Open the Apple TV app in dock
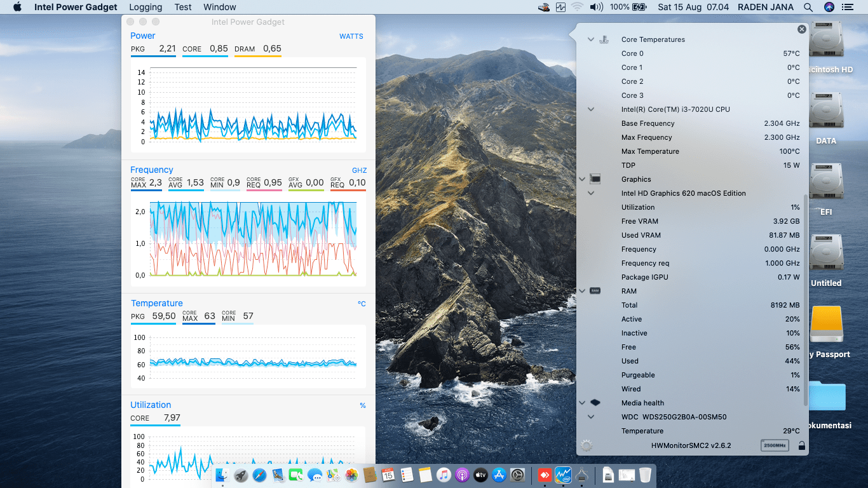Viewport: 868px width, 488px height. point(480,475)
